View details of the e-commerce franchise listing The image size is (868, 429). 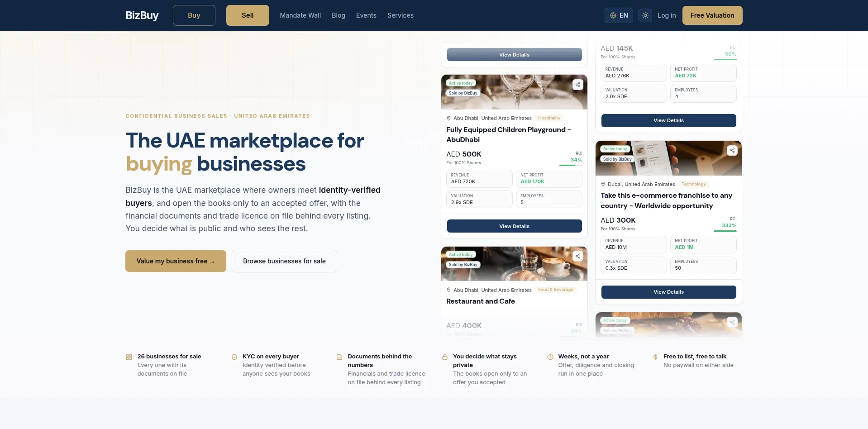(668, 292)
